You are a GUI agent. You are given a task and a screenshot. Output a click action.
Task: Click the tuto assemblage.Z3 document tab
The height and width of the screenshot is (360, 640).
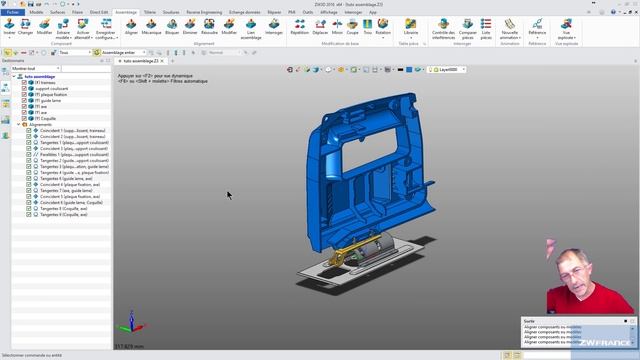140,61
